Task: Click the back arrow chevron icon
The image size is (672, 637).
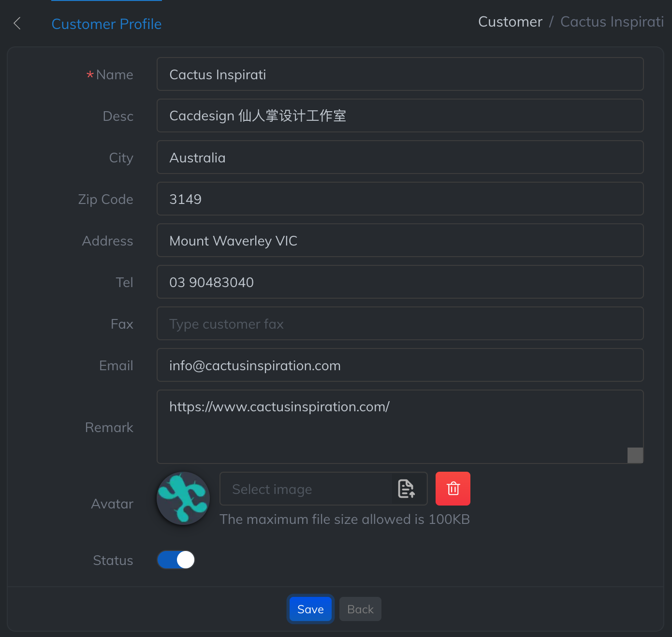Action: (x=17, y=23)
